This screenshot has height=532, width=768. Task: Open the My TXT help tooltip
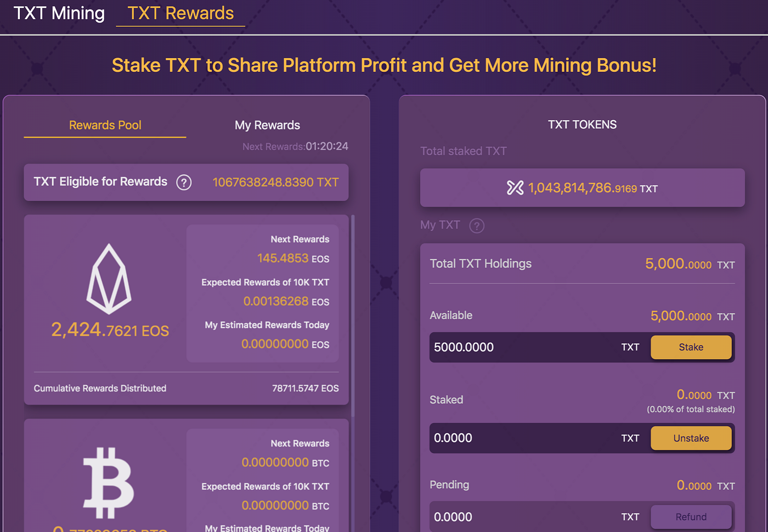point(476,225)
